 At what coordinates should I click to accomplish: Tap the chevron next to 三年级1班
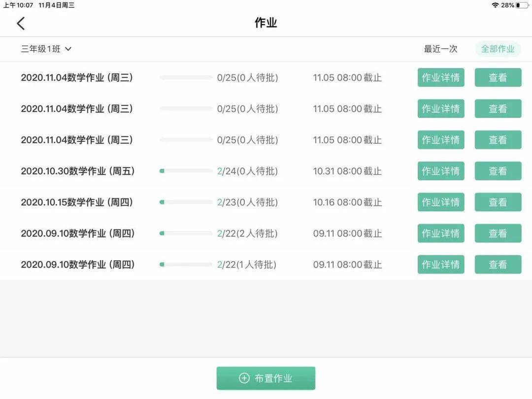(68, 49)
